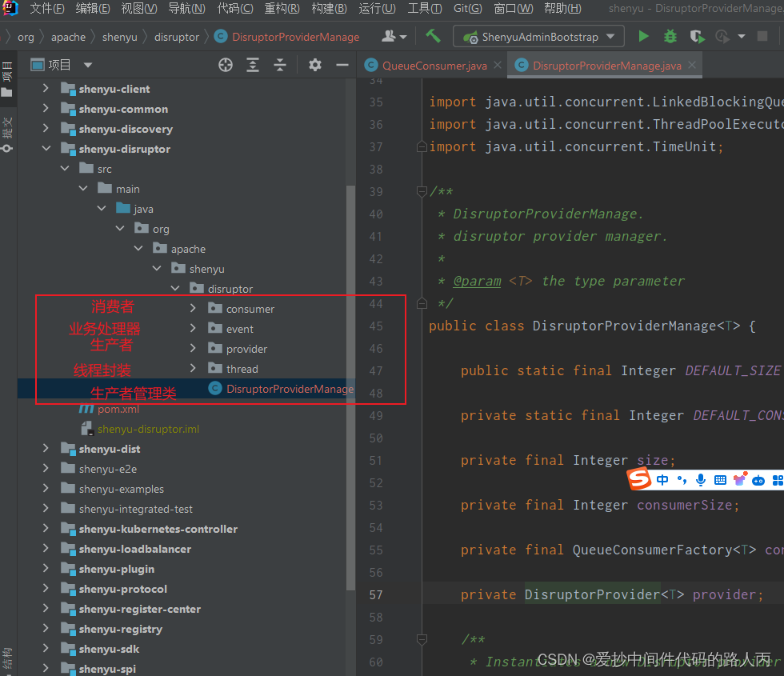Image resolution: width=784 pixels, height=676 pixels.
Task: Open the ShenyuAdminBootstrap run configuration dropdown
Action: pos(610,37)
